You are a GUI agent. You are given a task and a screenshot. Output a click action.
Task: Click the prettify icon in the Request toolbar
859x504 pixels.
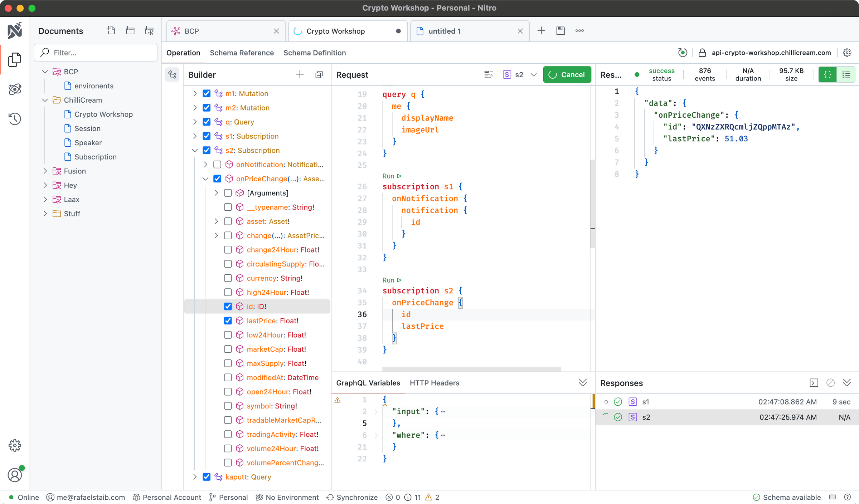pos(489,74)
